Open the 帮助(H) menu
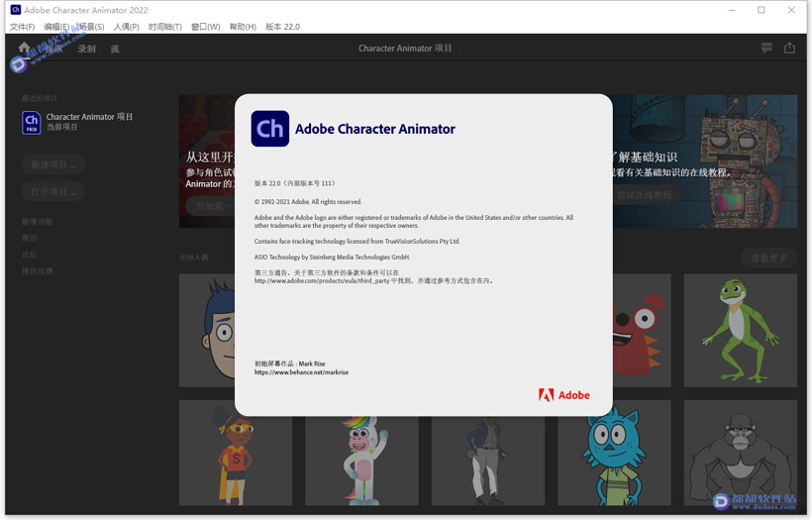Image resolution: width=812 pixels, height=520 pixels. tap(243, 27)
